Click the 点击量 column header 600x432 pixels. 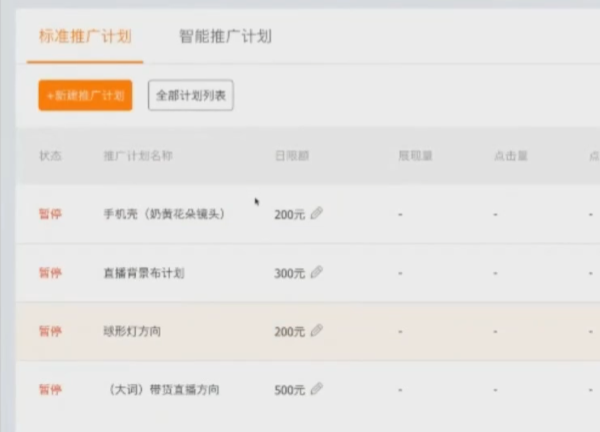[x=510, y=156]
